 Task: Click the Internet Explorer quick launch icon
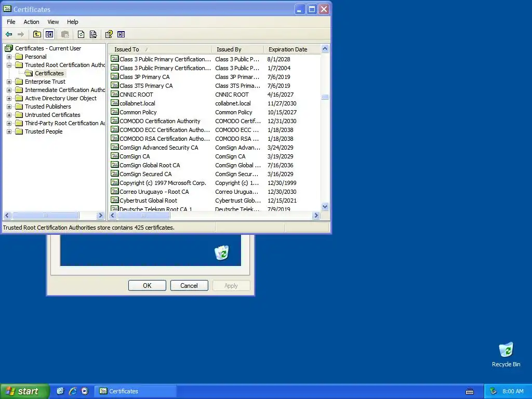coord(73,391)
